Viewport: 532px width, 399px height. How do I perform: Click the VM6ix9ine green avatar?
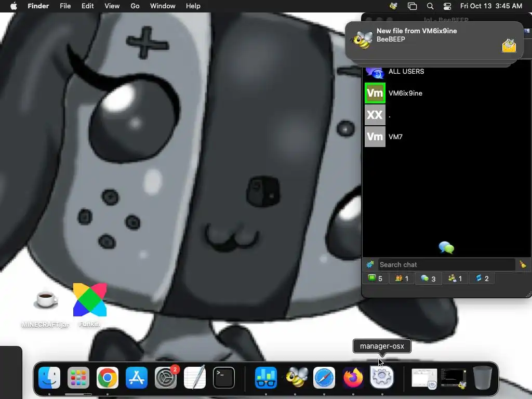(375, 93)
